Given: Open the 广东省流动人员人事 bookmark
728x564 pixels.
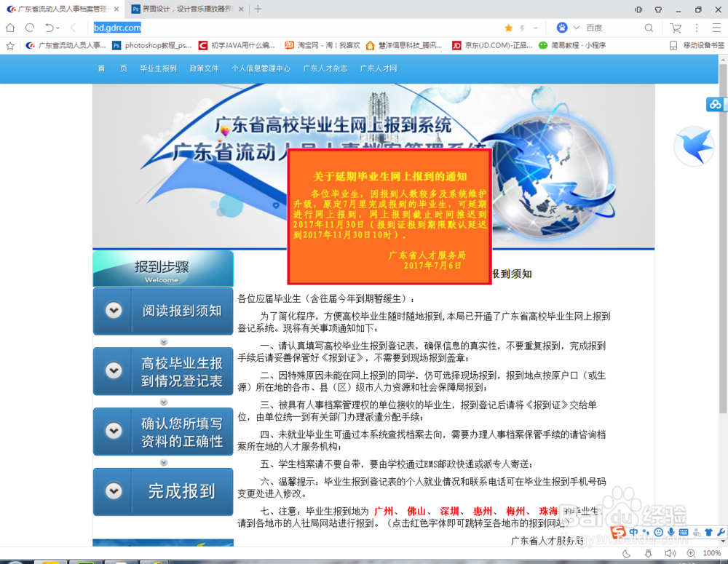Looking at the screenshot, I should (66, 46).
